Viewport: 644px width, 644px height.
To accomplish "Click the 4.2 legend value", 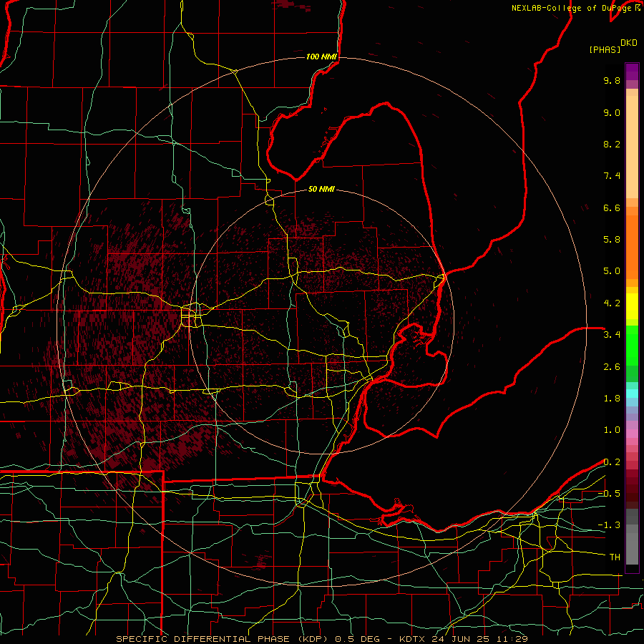I will [x=612, y=303].
